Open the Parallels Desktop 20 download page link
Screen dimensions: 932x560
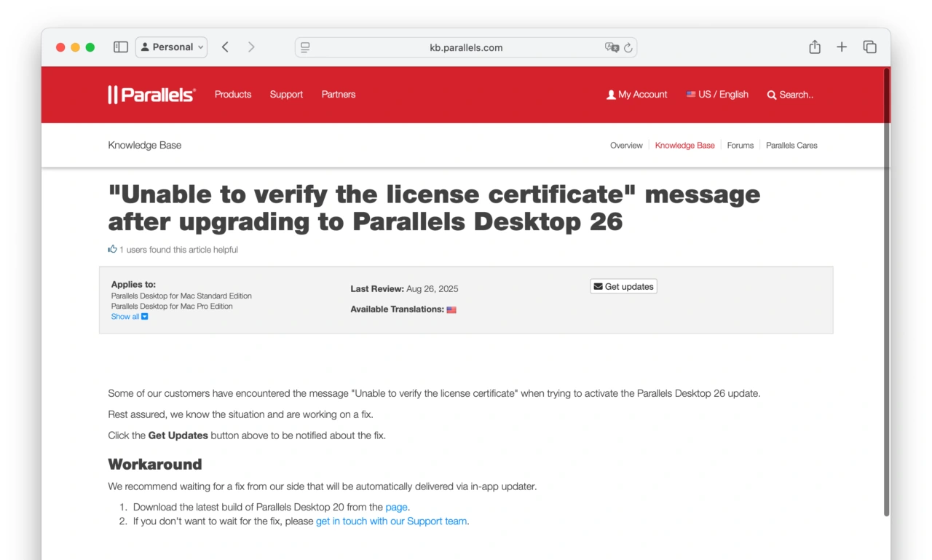[x=397, y=507]
